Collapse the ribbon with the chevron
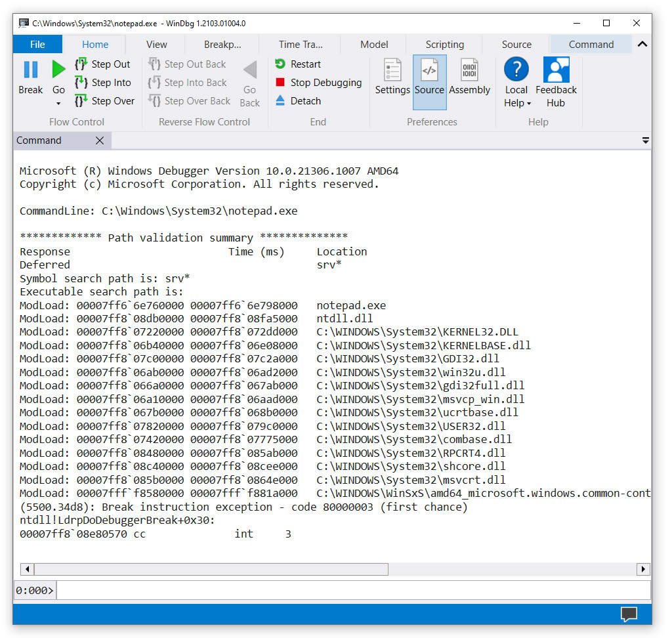672x638 pixels. coord(642,45)
